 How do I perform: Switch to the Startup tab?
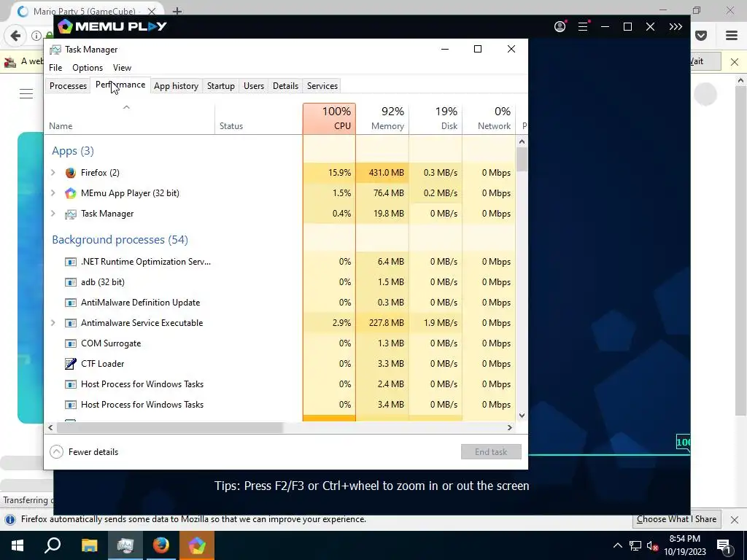coord(220,86)
